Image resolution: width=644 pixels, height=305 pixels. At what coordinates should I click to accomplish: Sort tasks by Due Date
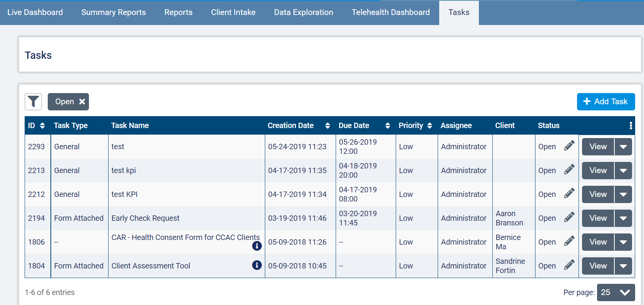(387, 125)
